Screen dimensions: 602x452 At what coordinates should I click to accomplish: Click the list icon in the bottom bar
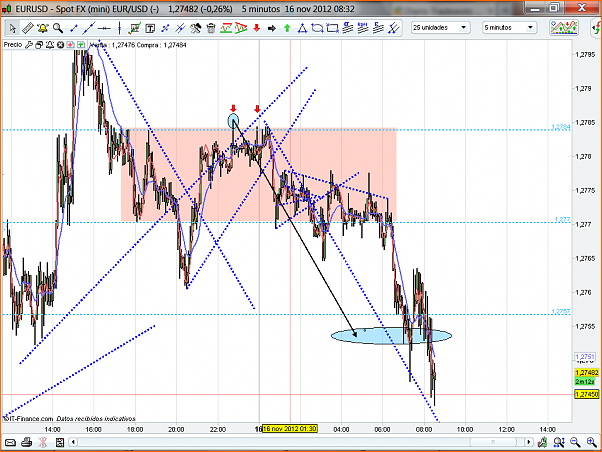click(60, 443)
